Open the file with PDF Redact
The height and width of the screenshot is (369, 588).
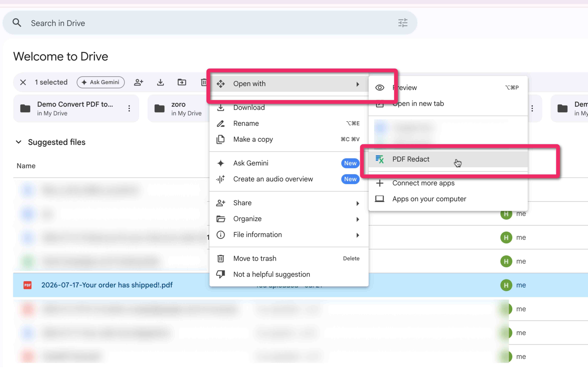pyautogui.click(x=448, y=159)
